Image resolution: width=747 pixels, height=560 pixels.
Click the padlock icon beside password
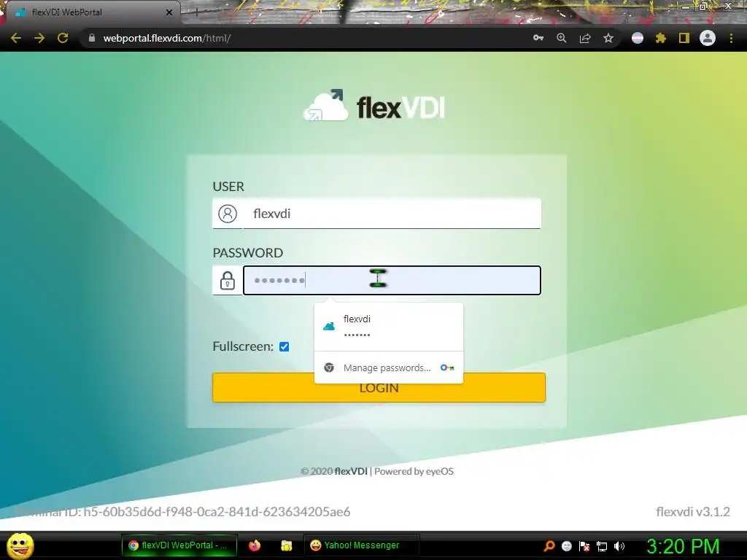tap(228, 281)
